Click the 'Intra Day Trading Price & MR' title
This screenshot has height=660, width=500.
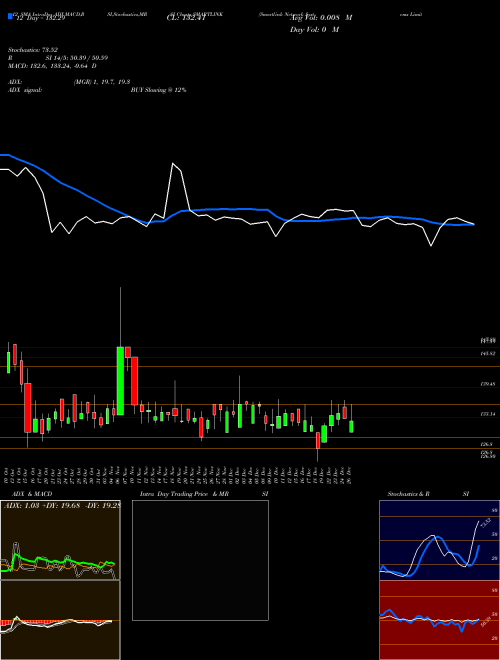[185, 494]
